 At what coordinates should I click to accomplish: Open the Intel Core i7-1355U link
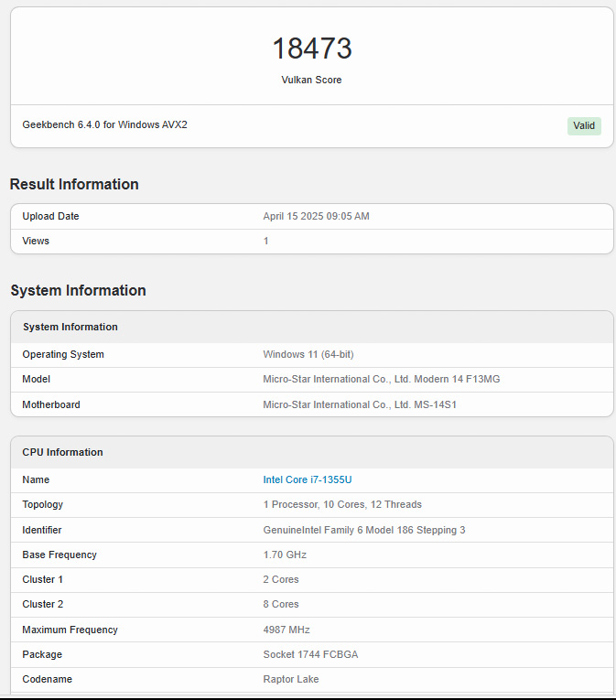308,479
